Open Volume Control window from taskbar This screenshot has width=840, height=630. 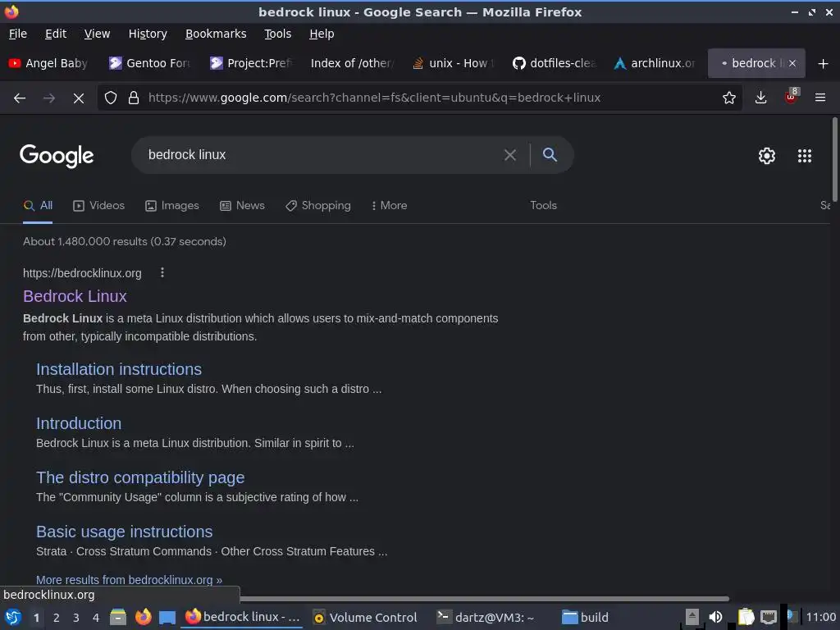click(x=365, y=618)
